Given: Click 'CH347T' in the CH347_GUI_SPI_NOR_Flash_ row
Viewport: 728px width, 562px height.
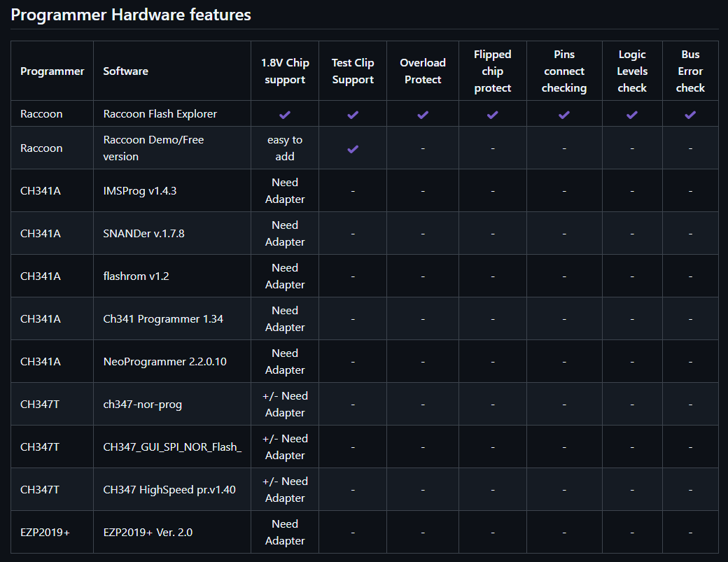Looking at the screenshot, I should coord(40,447).
